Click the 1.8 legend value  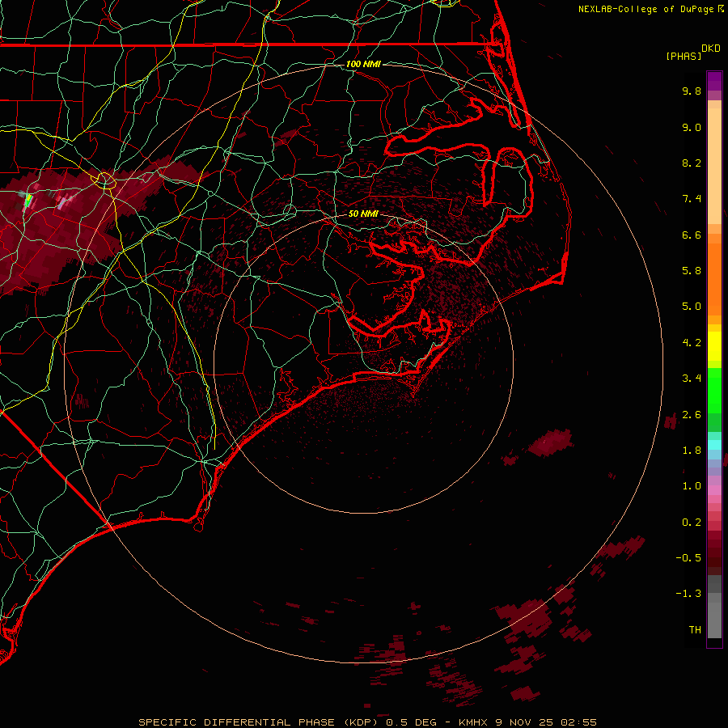pyautogui.click(x=692, y=451)
